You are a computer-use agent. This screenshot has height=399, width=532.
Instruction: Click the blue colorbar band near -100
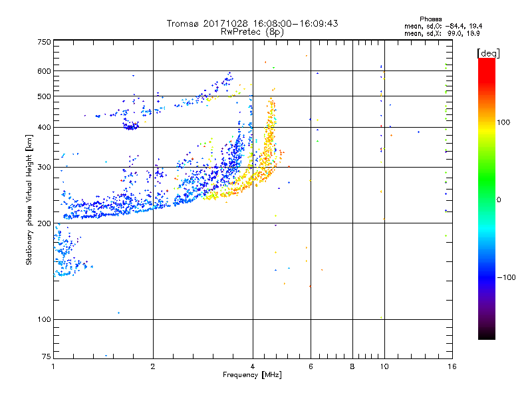(487, 277)
